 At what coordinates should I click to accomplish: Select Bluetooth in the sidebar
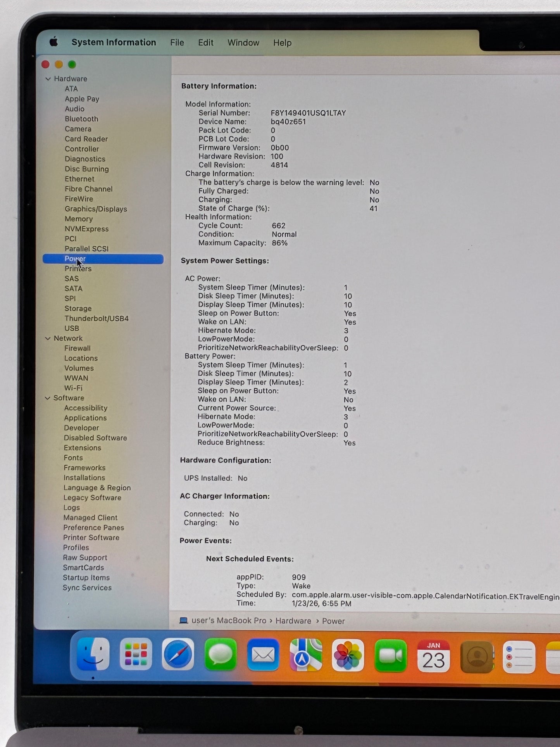tap(81, 119)
